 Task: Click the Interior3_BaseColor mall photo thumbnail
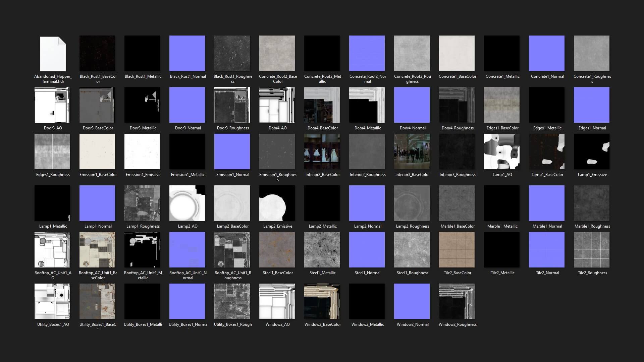click(x=412, y=152)
